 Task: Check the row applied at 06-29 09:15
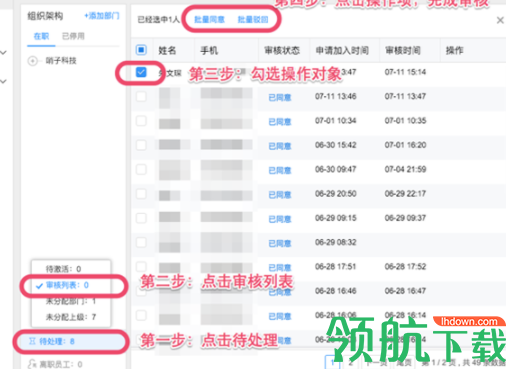coord(141,218)
